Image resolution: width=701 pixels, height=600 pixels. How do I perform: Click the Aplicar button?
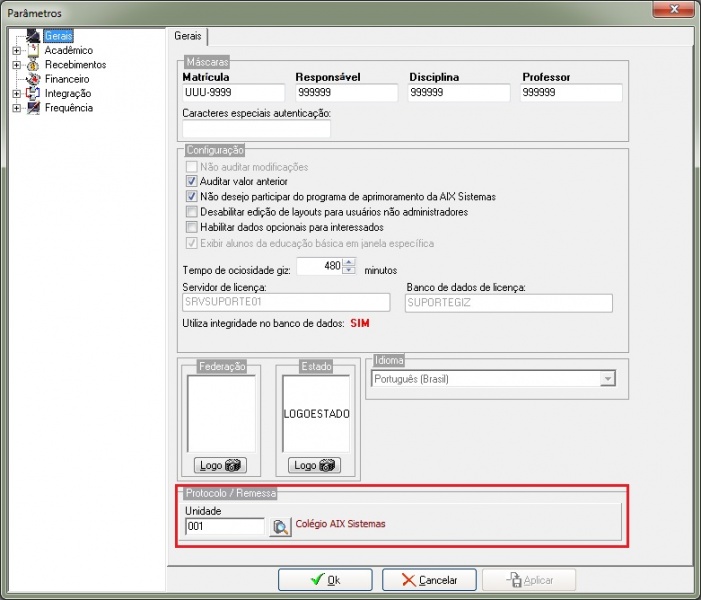[529, 580]
